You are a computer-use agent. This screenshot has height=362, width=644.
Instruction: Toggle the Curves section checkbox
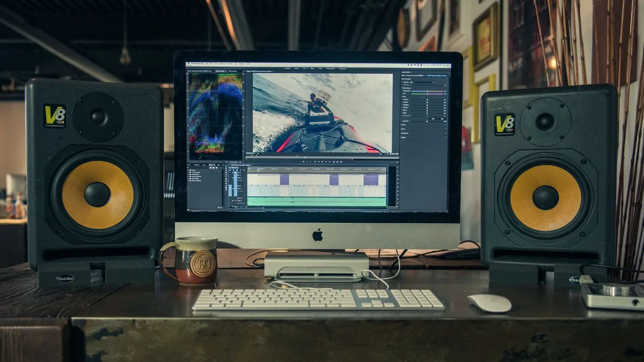[445, 129]
